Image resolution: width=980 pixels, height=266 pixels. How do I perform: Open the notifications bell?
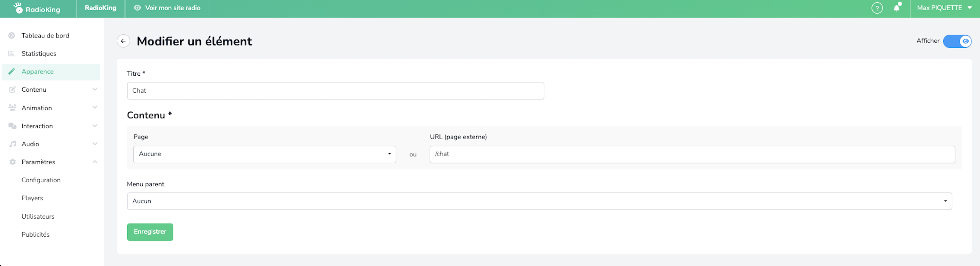(x=896, y=8)
